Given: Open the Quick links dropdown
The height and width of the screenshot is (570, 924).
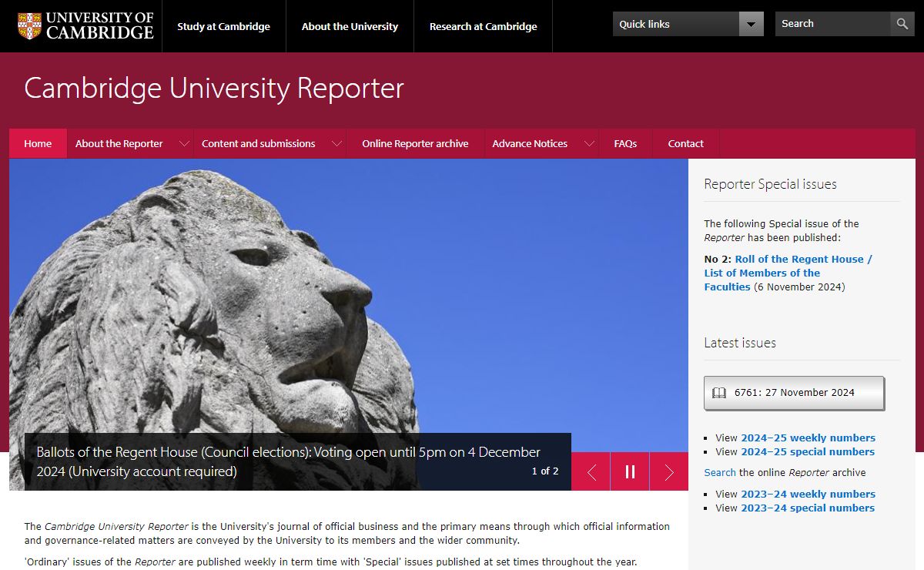Looking at the screenshot, I should tap(688, 24).
